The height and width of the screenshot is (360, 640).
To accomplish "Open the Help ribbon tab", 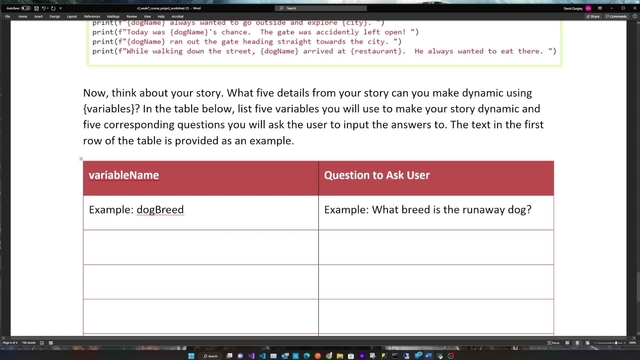I will click(x=161, y=16).
